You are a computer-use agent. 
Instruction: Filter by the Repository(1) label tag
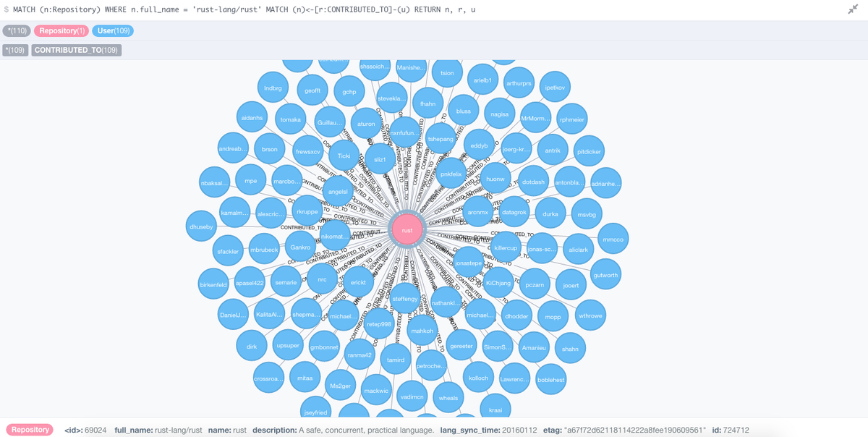61,31
